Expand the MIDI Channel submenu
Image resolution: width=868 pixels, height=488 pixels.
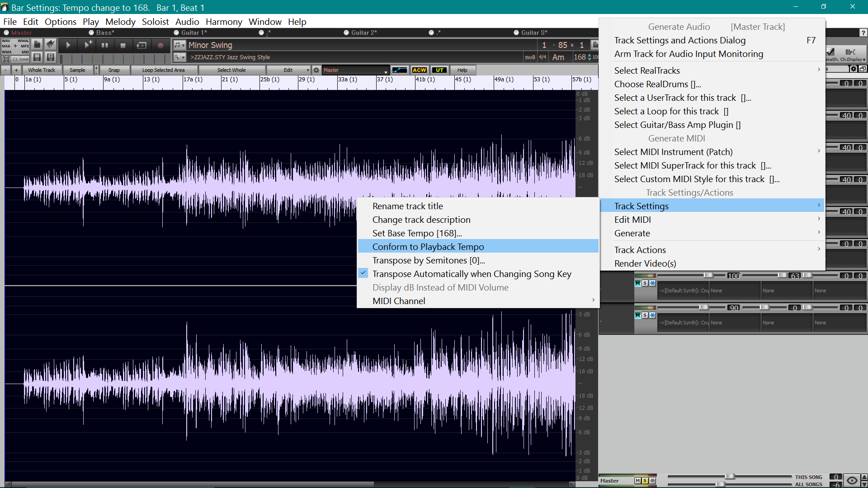point(478,301)
